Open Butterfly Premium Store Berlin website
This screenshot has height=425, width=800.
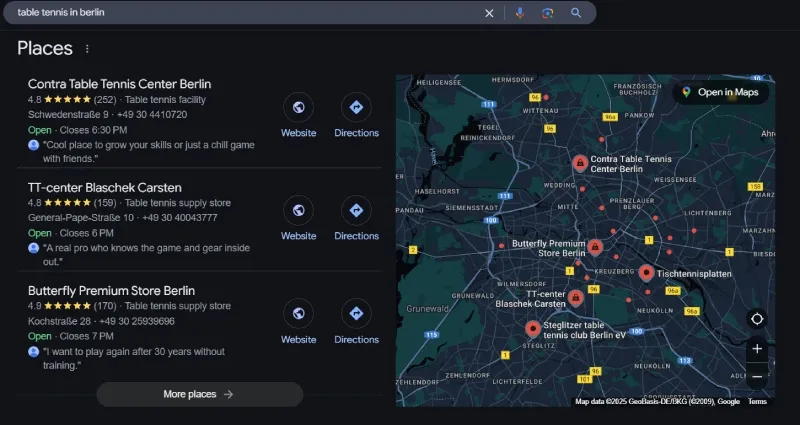tap(298, 315)
